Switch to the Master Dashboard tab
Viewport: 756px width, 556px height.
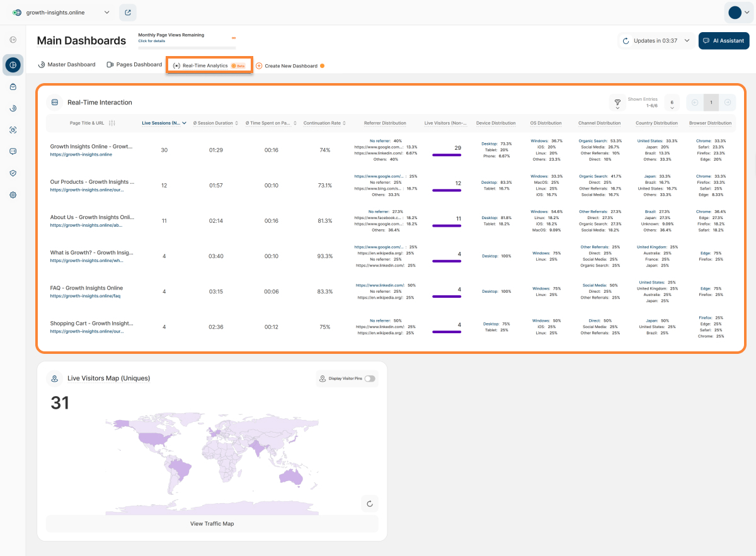click(x=67, y=65)
